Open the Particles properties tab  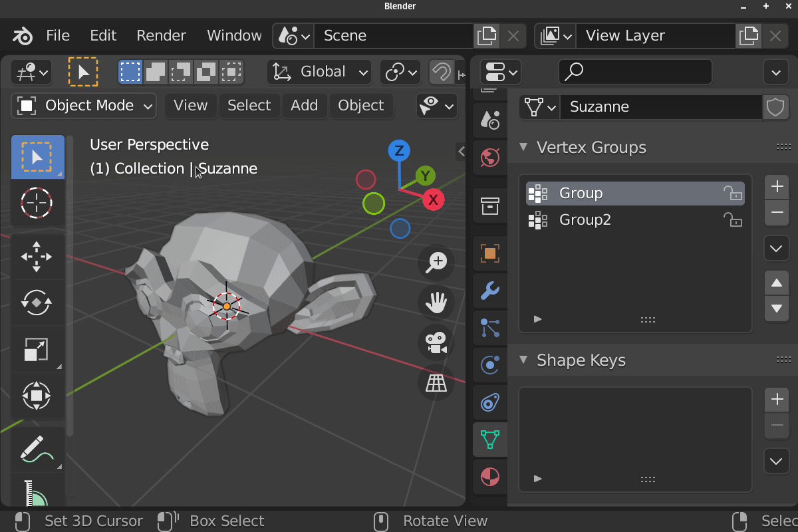coord(490,328)
